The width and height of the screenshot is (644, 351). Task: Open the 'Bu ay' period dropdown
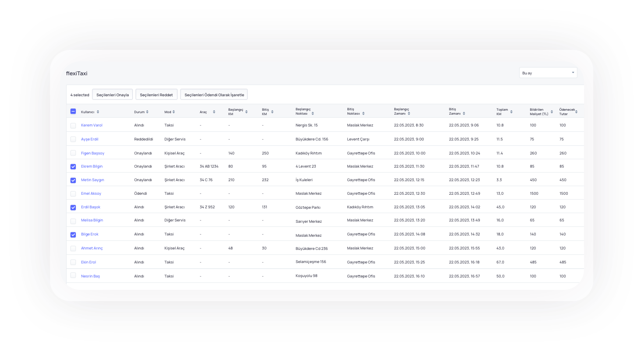pyautogui.click(x=548, y=73)
